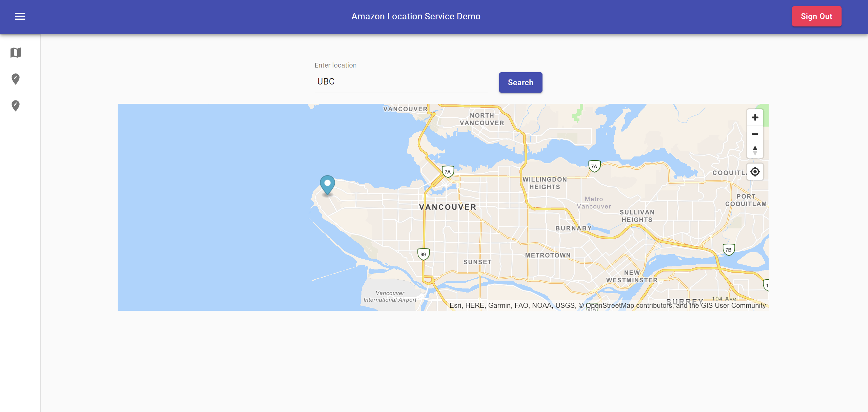868x412 pixels.
Task: Click the Burnaby label on the map
Action: click(573, 228)
